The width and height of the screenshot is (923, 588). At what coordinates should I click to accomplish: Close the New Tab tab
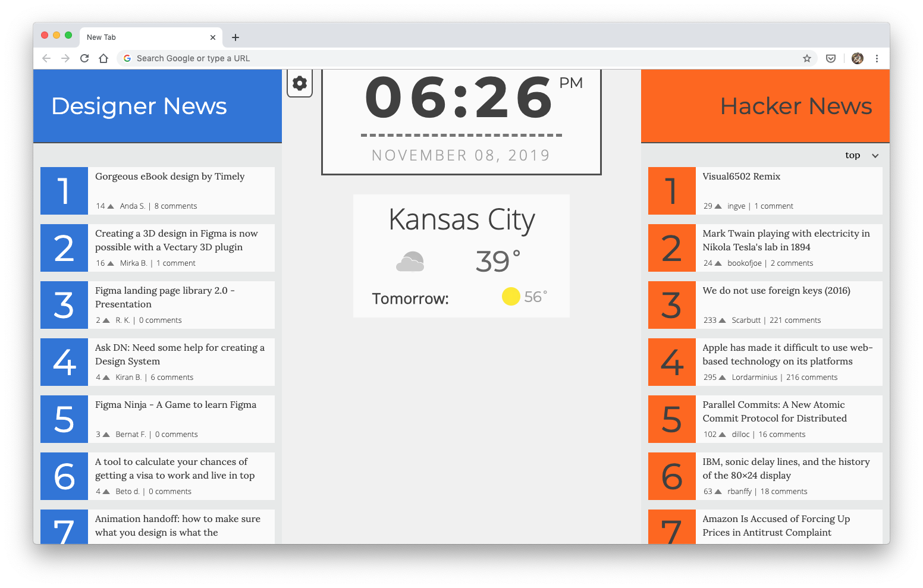(x=213, y=37)
